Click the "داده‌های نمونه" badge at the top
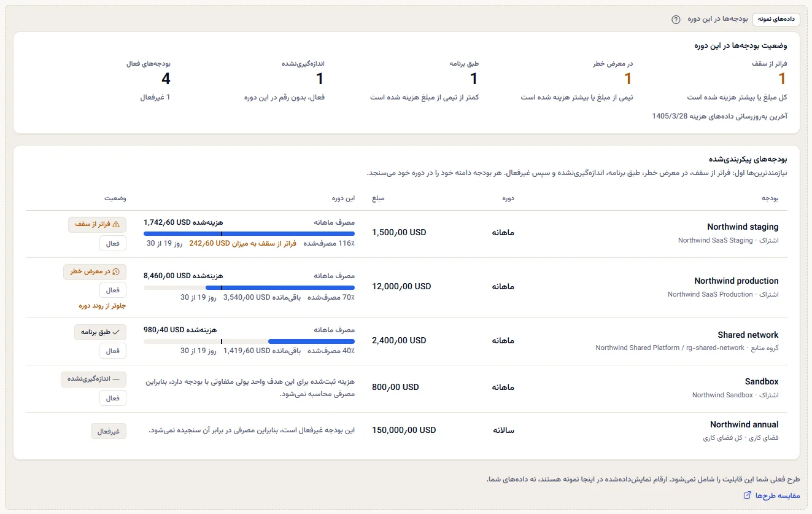Viewport: 812px width, 514px height. click(x=776, y=19)
